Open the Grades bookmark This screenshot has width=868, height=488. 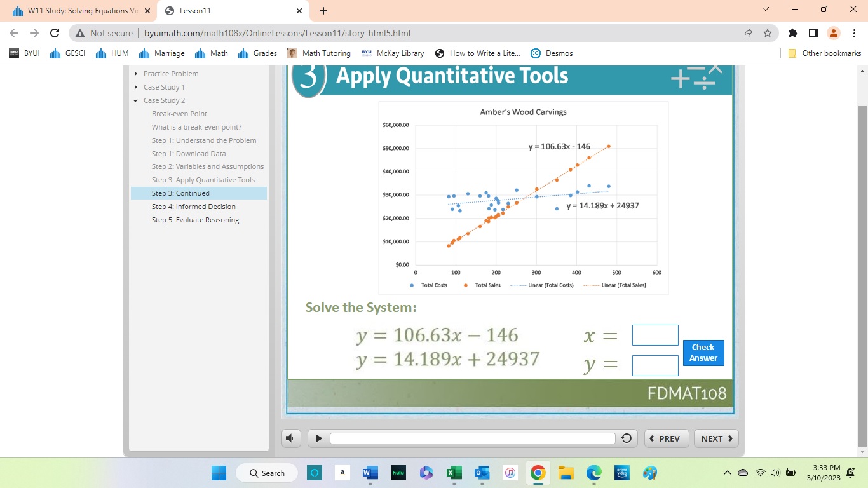pos(257,53)
